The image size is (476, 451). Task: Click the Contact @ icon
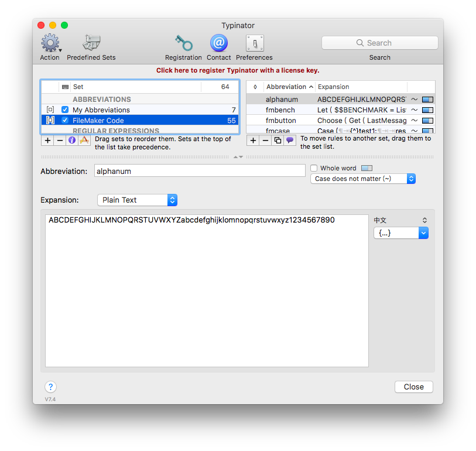(218, 43)
